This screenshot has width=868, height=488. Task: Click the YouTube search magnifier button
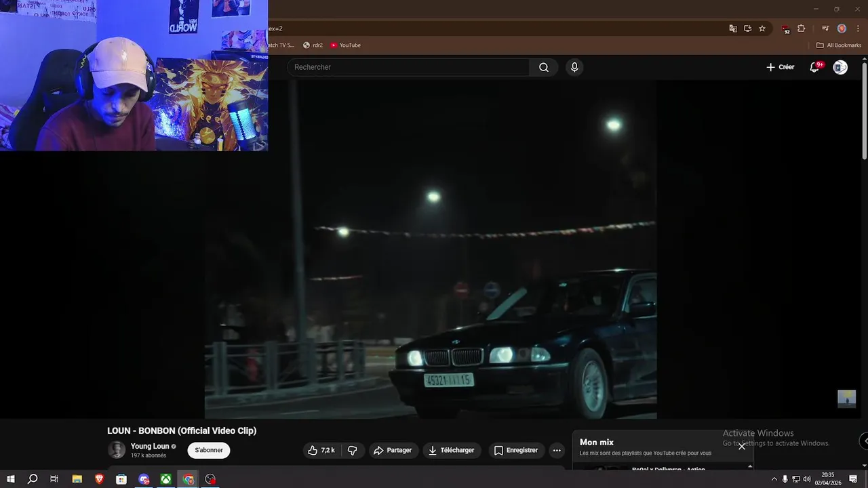544,67
